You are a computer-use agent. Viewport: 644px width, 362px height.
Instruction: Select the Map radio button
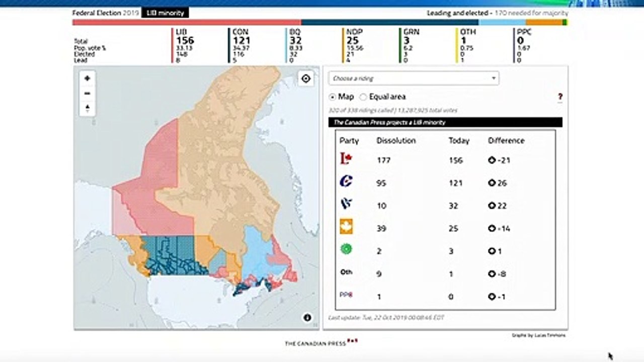click(333, 97)
